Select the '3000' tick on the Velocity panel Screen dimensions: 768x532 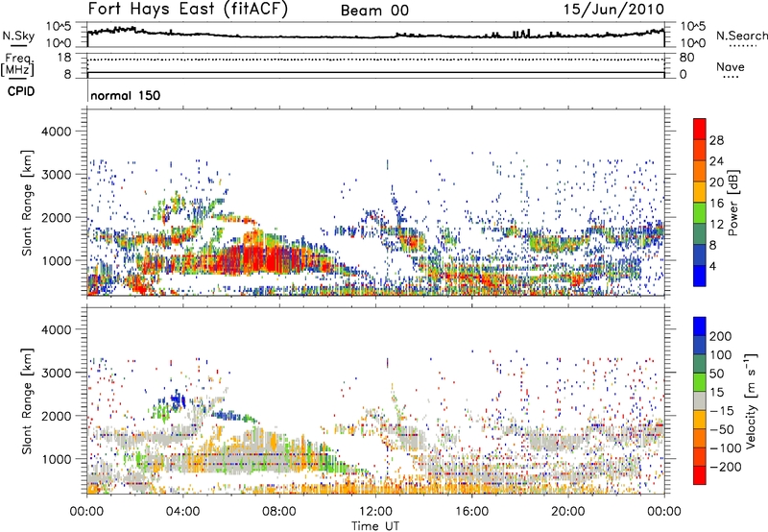(x=57, y=373)
